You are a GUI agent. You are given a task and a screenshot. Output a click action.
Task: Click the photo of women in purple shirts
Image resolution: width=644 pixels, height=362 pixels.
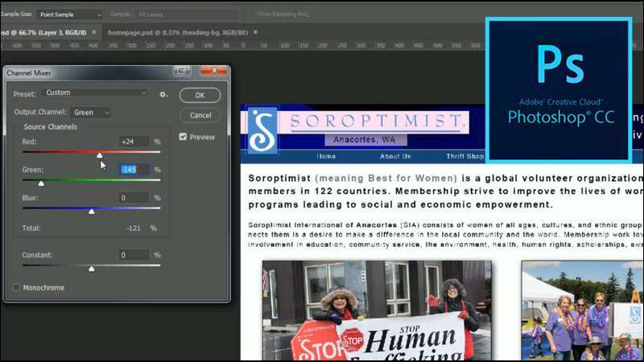[582, 310]
